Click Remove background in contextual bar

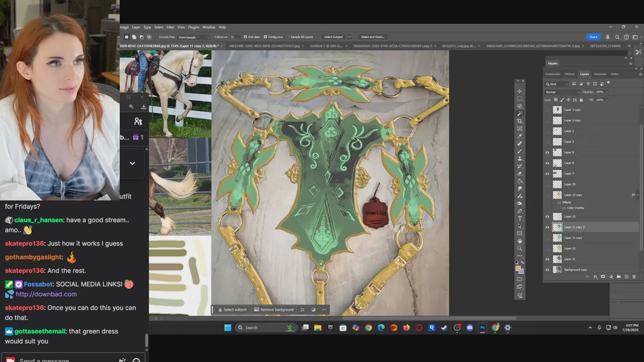(x=274, y=310)
